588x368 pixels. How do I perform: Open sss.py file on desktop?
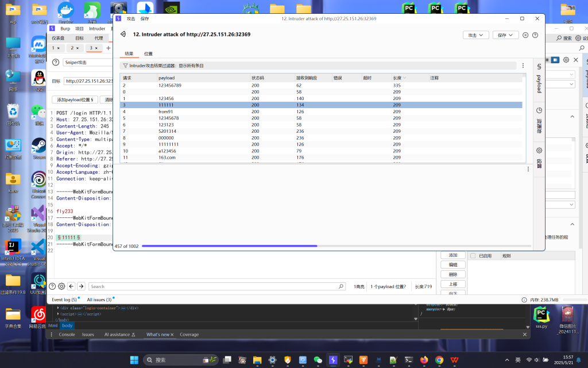coord(541,317)
